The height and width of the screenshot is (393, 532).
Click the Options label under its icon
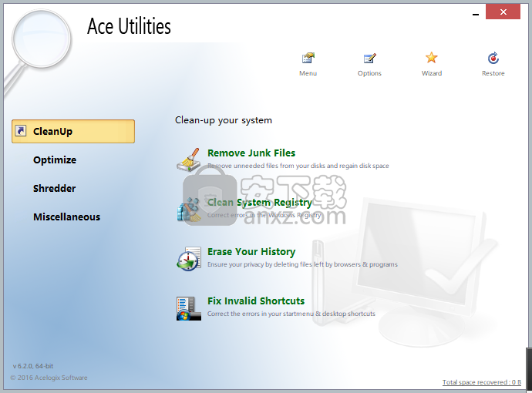point(369,73)
